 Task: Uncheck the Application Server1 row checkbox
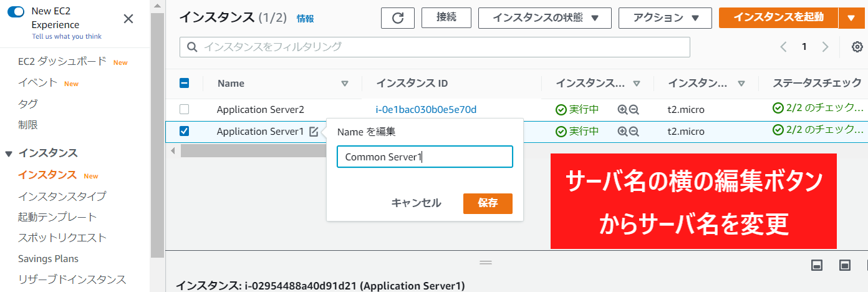point(184,131)
